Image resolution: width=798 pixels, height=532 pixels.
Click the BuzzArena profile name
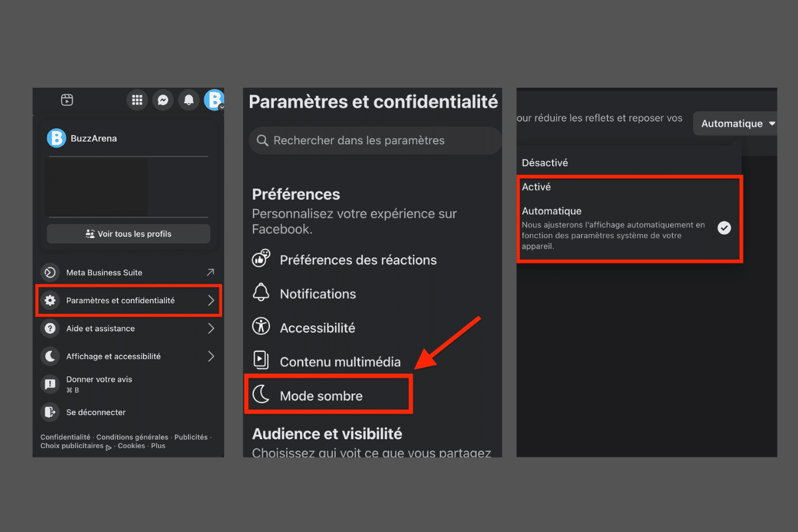tap(94, 138)
